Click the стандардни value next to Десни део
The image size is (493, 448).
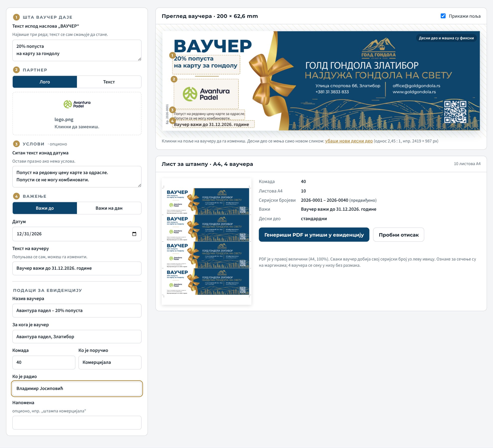click(x=314, y=219)
